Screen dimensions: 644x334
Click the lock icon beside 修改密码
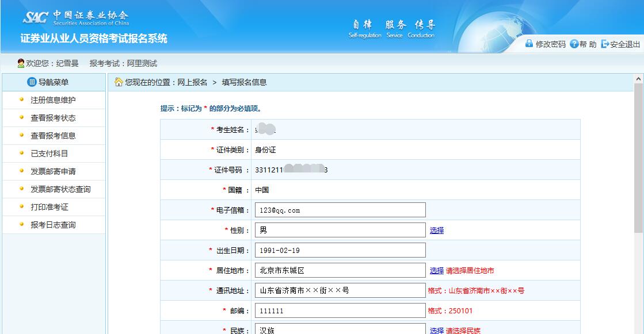point(529,43)
